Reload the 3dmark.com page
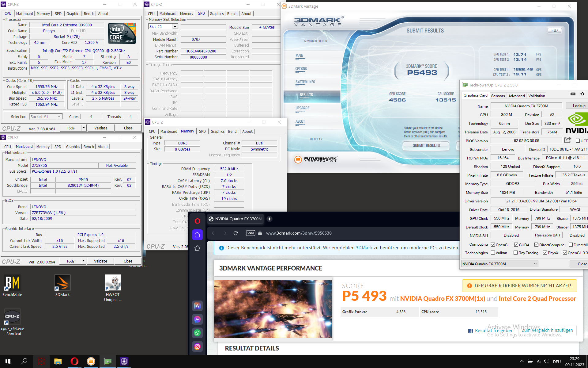Image resolution: width=588 pixels, height=368 pixels. point(236,233)
